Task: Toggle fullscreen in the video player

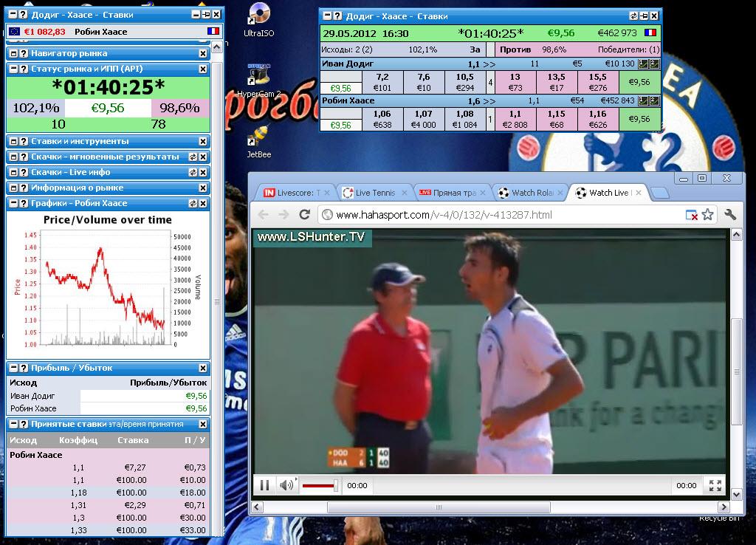Action: (715, 485)
